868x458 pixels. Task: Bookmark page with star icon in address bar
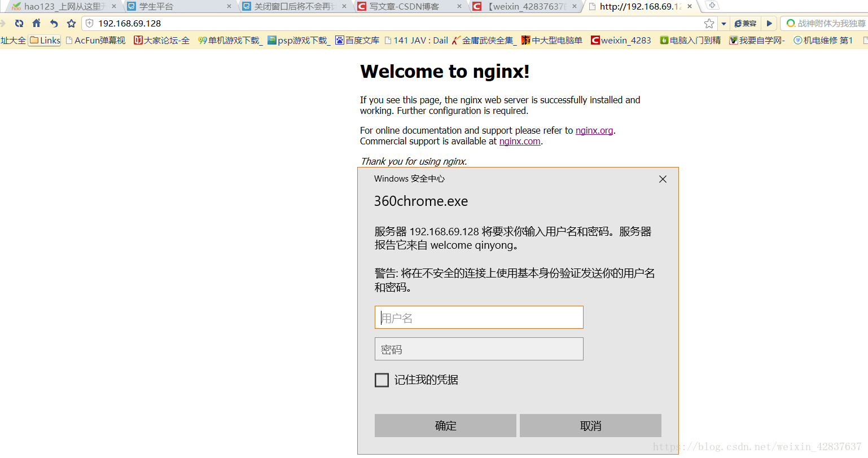point(709,23)
